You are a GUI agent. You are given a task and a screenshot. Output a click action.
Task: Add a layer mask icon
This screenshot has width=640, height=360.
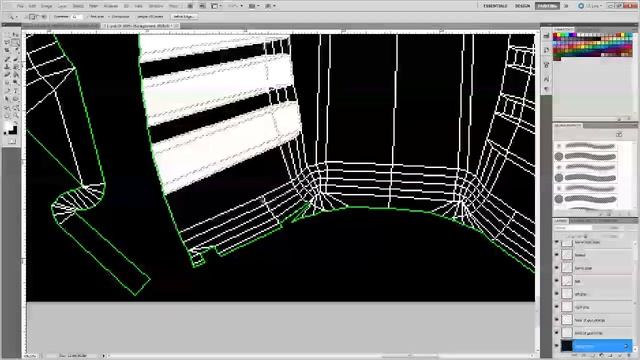point(592,356)
